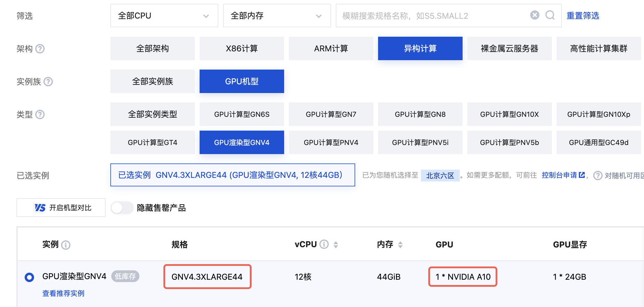Viewport: 644px width, 307px height.
Task: Select the GPU计算型GN7 type
Action: (x=331, y=114)
